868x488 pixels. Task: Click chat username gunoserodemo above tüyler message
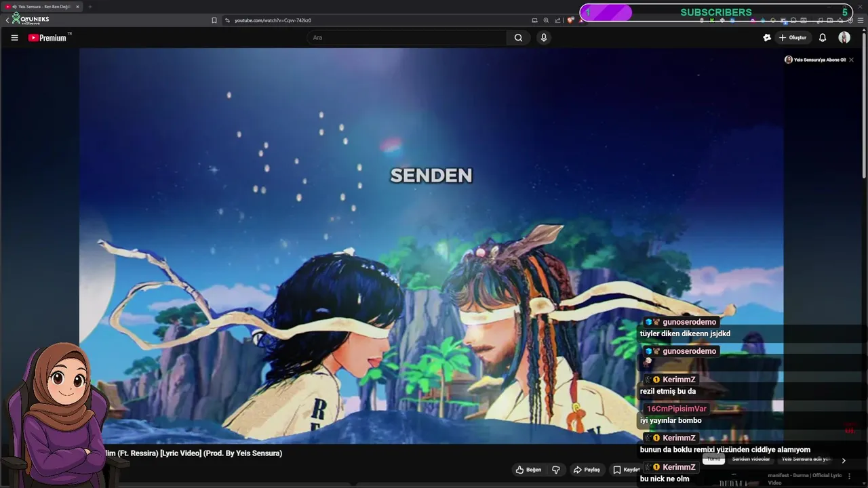pyautogui.click(x=689, y=322)
